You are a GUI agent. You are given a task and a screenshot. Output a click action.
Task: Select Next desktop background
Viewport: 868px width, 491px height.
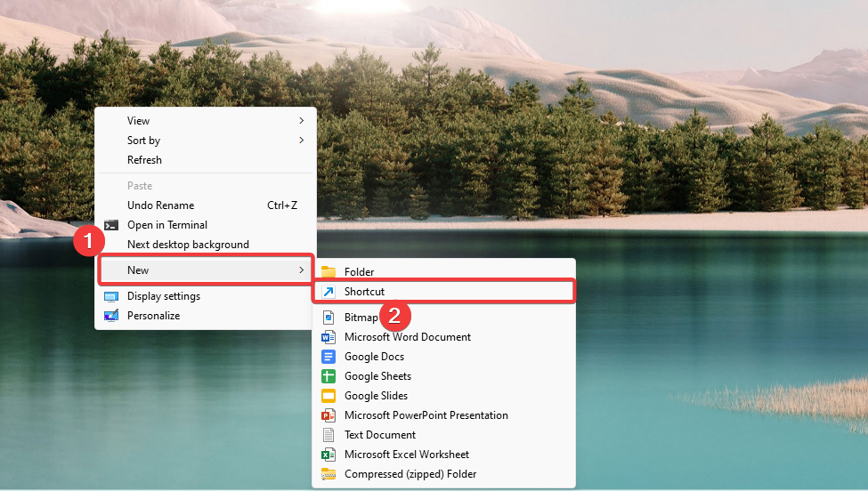coord(206,245)
